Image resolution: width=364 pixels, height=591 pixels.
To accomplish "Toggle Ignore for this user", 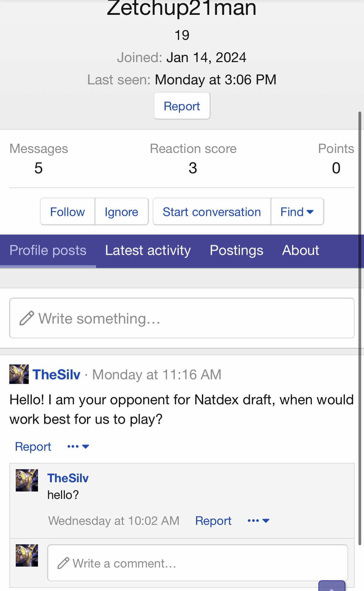I will click(x=121, y=212).
